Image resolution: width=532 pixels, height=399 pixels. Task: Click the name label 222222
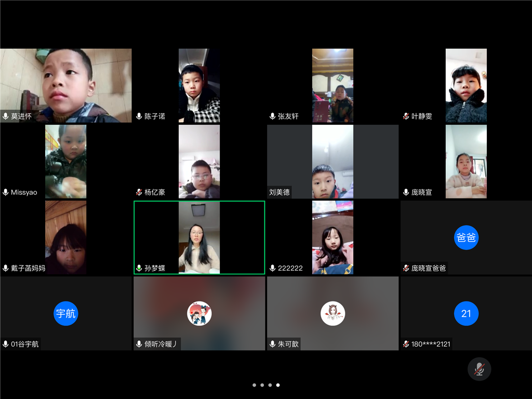290,269
